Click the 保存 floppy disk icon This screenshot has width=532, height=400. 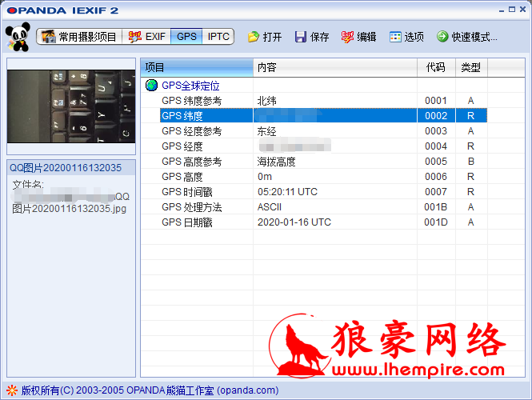tap(300, 37)
